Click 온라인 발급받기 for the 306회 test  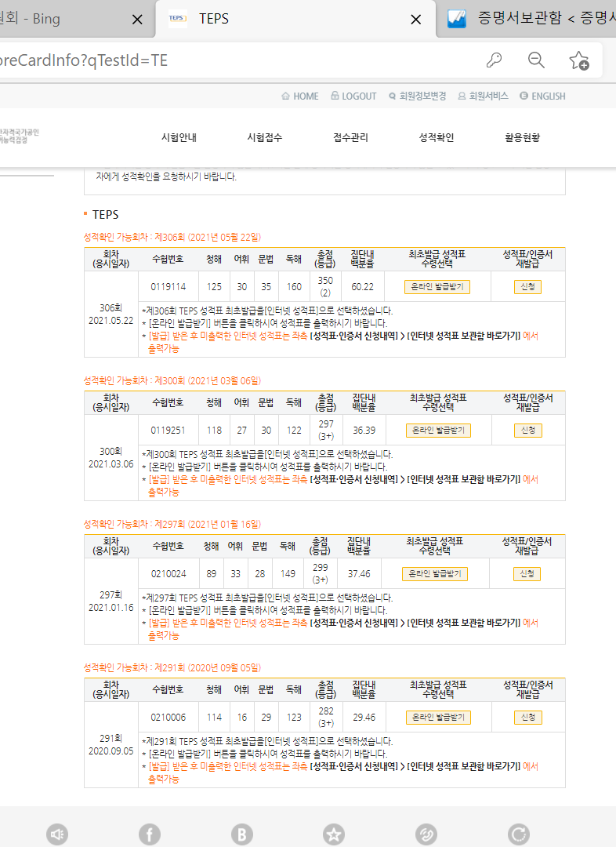(x=437, y=287)
